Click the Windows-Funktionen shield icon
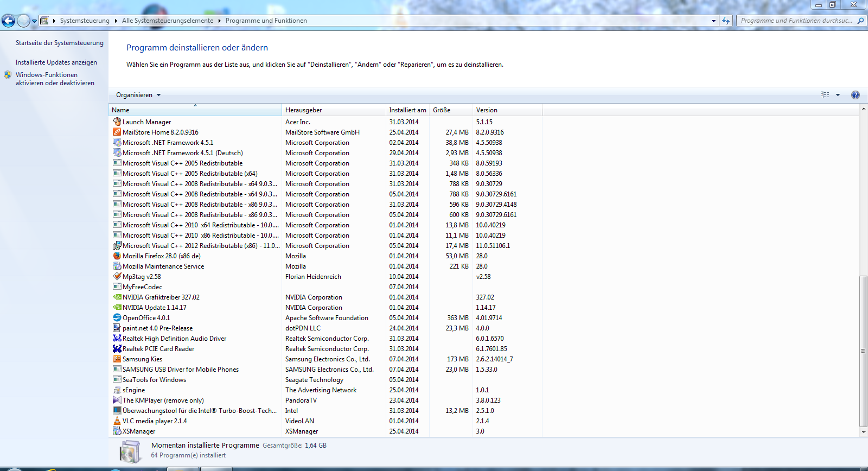This screenshot has height=471, width=868. (x=8, y=75)
